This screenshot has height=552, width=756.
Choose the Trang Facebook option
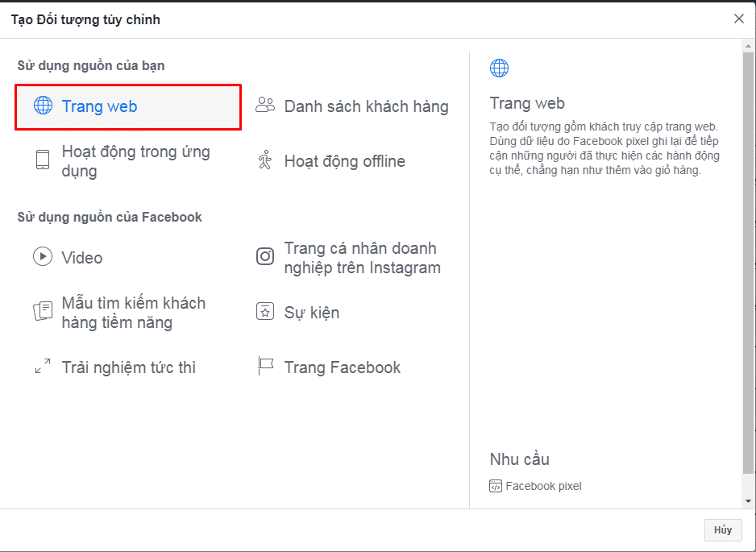click(x=330, y=367)
